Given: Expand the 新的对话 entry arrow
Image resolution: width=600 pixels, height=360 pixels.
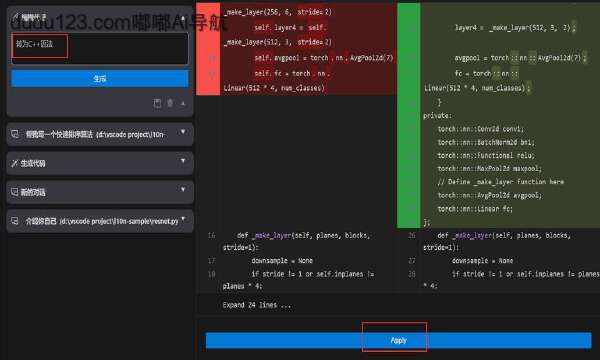Looking at the screenshot, I should click(x=183, y=190).
